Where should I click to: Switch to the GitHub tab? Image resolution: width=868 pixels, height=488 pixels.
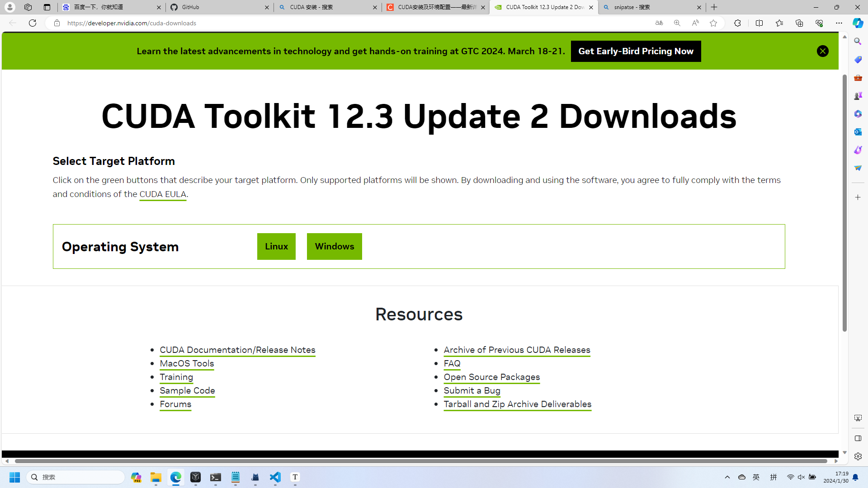(x=219, y=7)
